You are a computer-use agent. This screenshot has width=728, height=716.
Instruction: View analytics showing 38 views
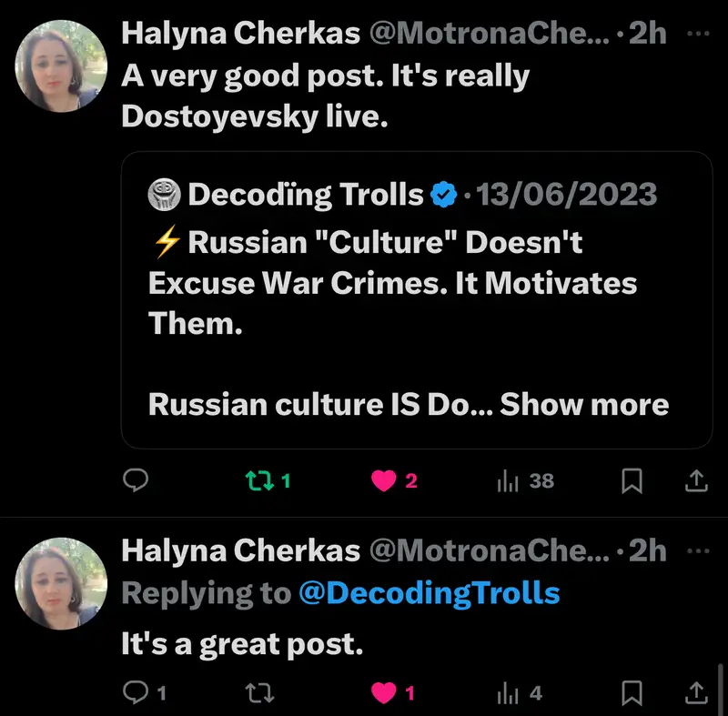[x=508, y=481]
